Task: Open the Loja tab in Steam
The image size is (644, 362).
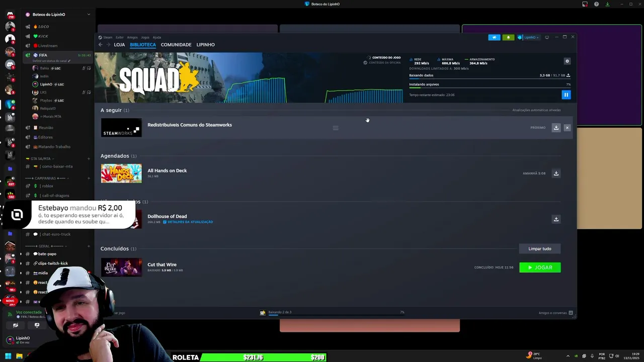Action: [x=119, y=45]
